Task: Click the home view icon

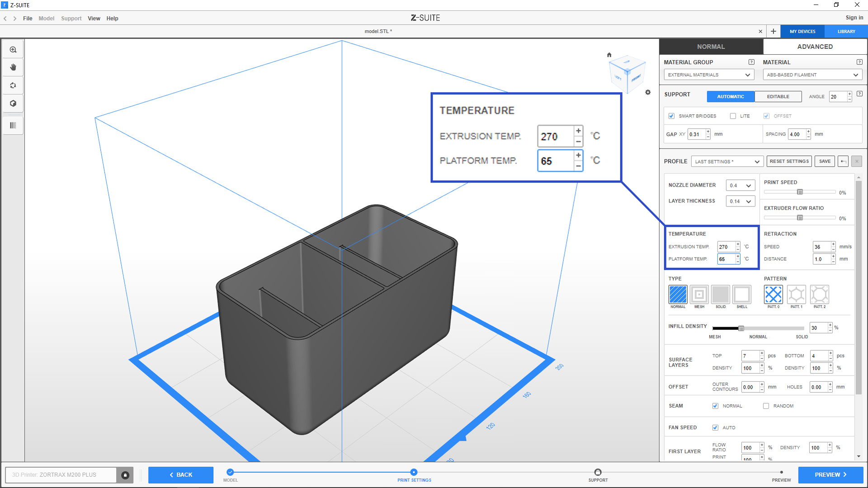Action: click(x=609, y=55)
